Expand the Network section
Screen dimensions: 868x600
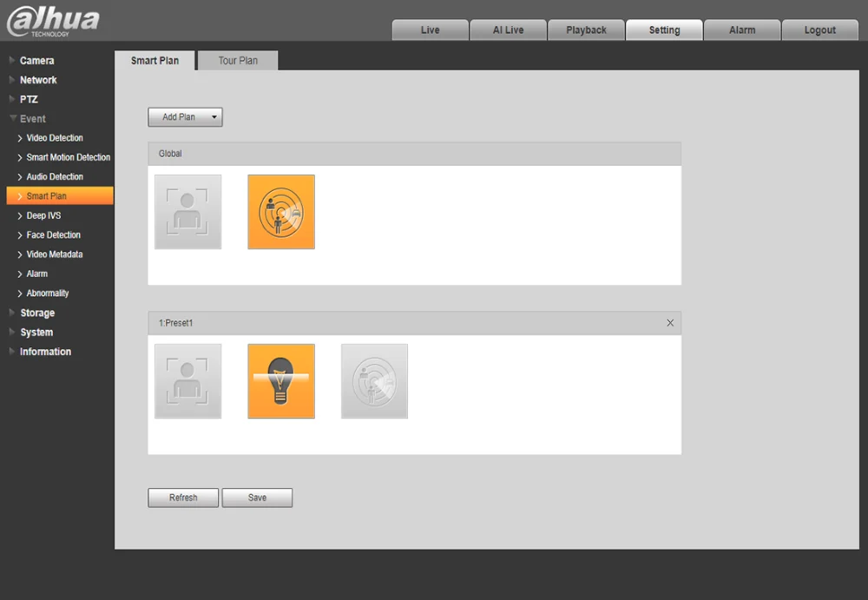(37, 80)
